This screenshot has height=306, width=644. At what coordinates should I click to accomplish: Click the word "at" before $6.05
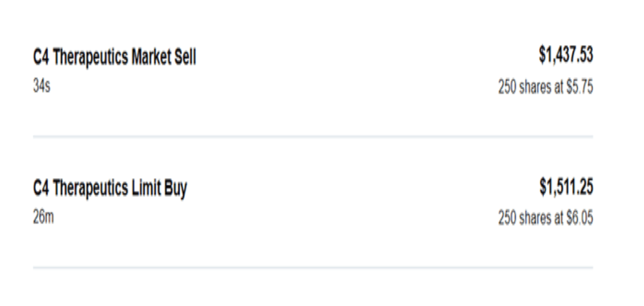pyautogui.click(x=558, y=219)
